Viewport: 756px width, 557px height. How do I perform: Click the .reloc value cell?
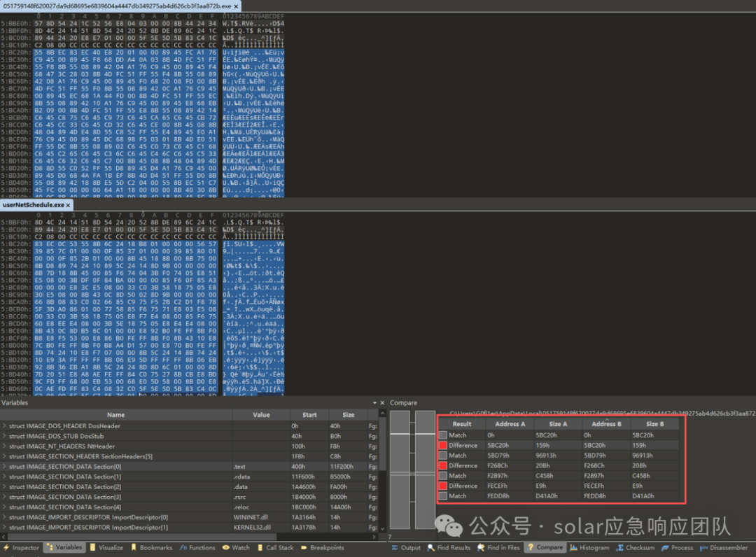[x=261, y=507]
